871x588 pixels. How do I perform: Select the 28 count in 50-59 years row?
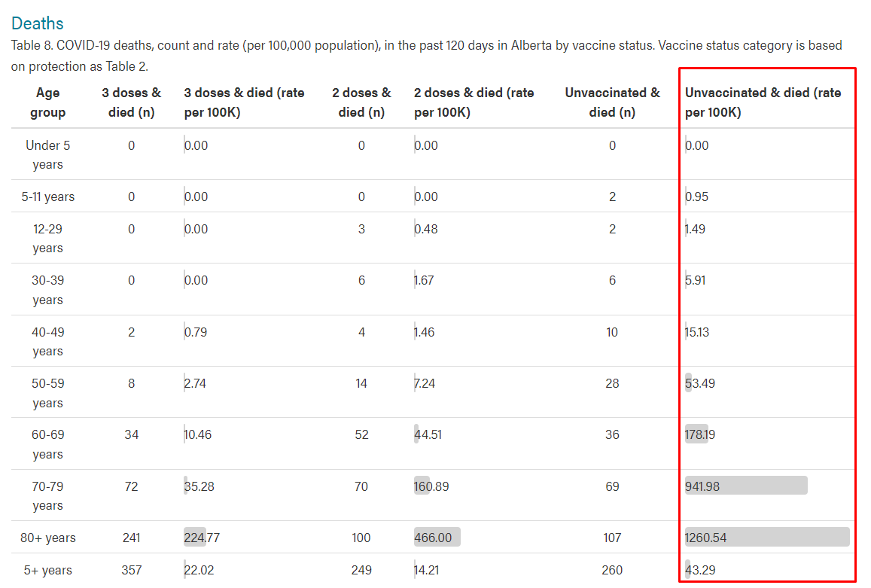point(612,383)
